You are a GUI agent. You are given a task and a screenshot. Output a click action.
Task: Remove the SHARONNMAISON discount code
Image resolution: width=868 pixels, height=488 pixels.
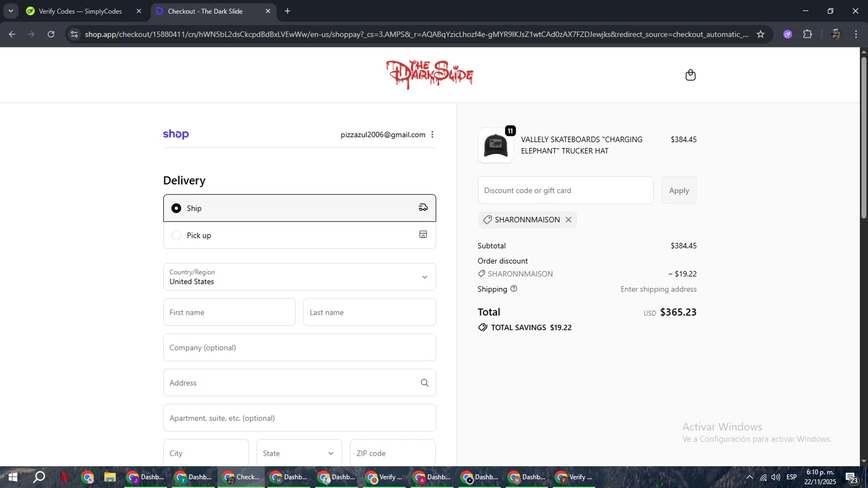point(568,220)
